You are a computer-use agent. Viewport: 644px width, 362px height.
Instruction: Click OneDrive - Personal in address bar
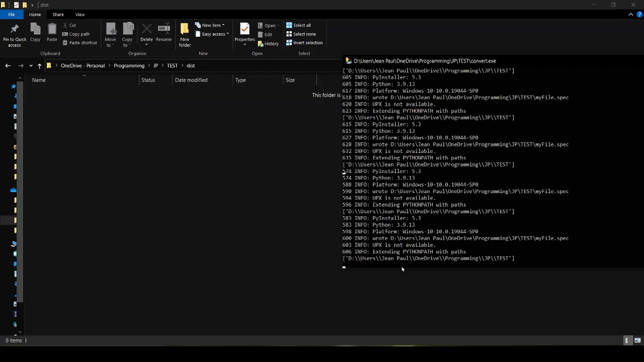pyautogui.click(x=83, y=66)
